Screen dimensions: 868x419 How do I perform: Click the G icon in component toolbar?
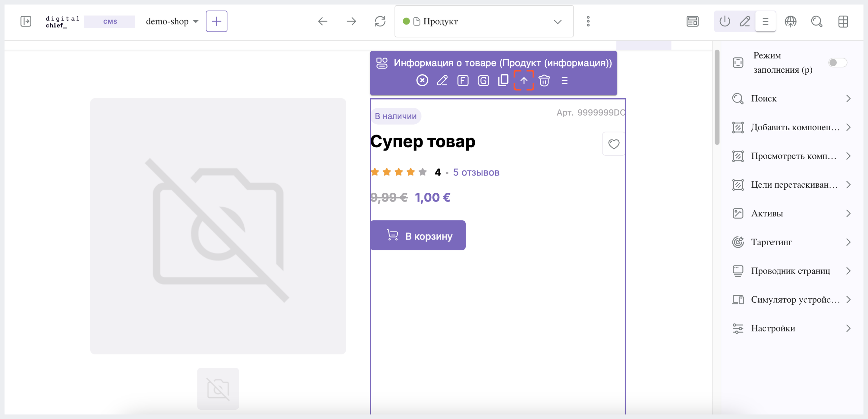point(483,80)
